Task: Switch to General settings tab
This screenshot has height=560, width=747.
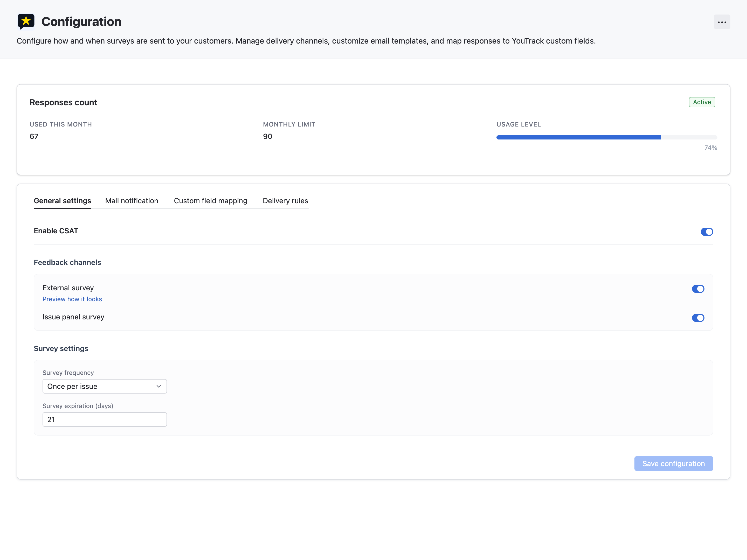Action: point(63,201)
